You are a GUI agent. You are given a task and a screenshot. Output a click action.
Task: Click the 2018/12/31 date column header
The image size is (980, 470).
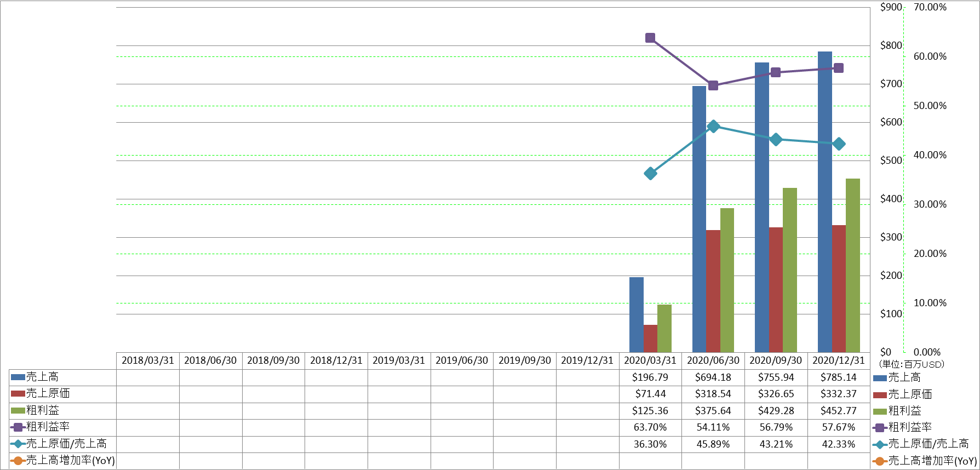pos(336,360)
